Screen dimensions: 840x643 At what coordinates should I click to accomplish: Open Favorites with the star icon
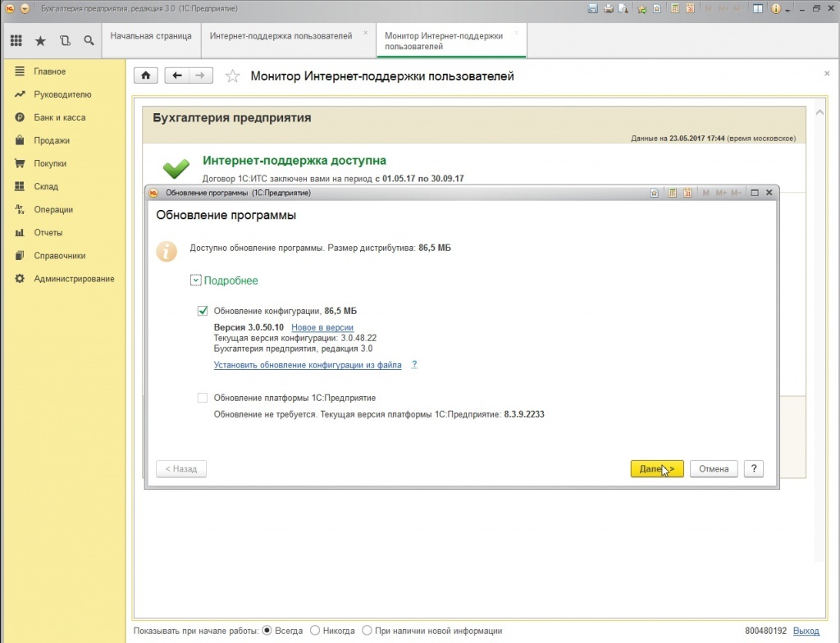[x=40, y=40]
